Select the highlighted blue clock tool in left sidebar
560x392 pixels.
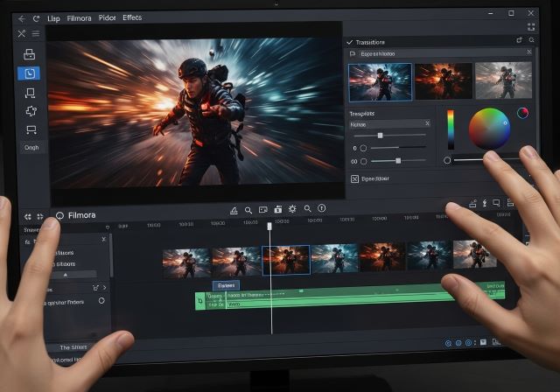(x=31, y=73)
